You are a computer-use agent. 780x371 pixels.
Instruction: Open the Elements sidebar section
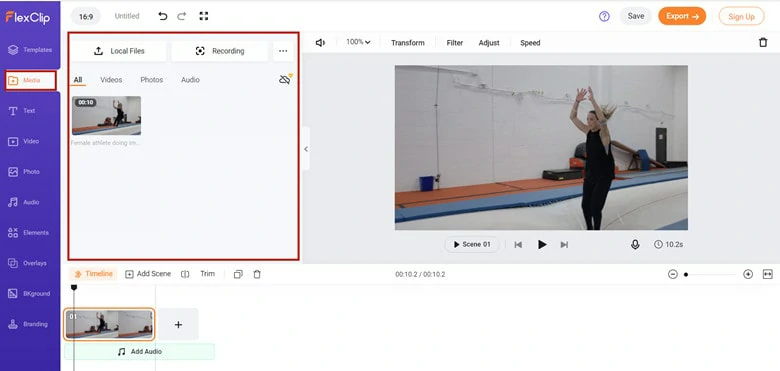(x=28, y=233)
